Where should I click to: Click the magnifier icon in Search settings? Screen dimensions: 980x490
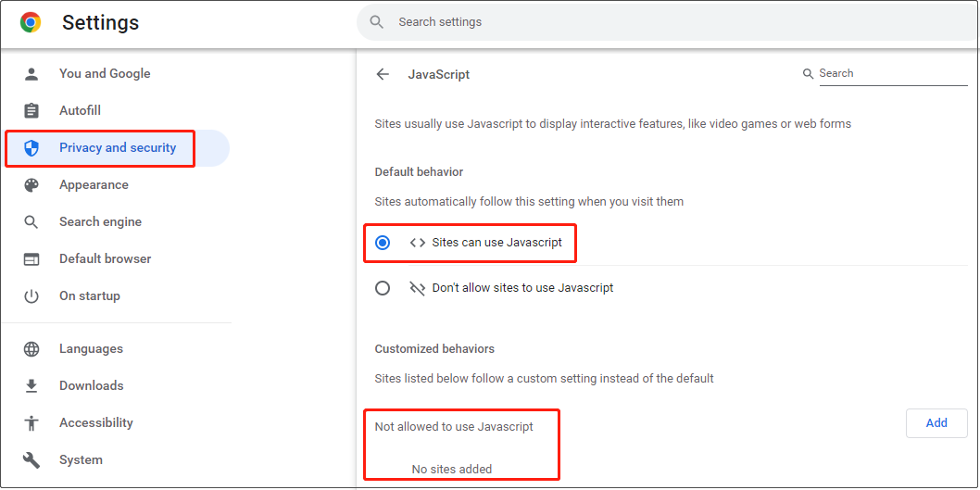coord(376,22)
